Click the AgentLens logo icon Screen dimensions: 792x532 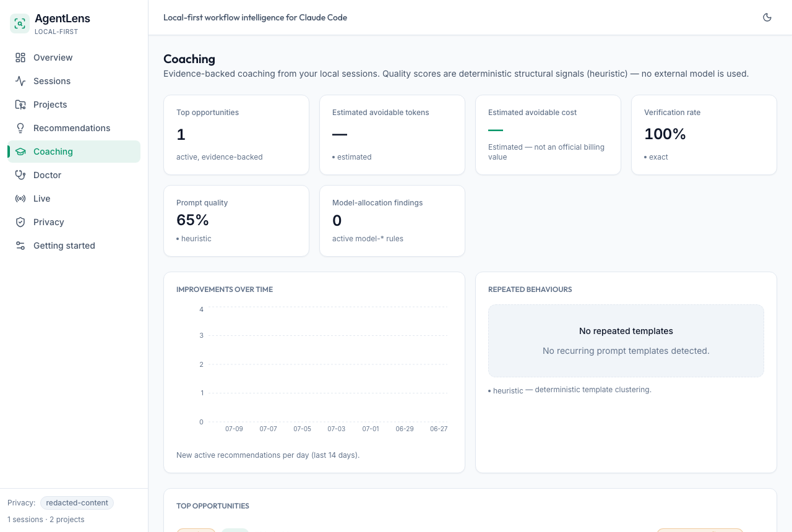point(20,24)
